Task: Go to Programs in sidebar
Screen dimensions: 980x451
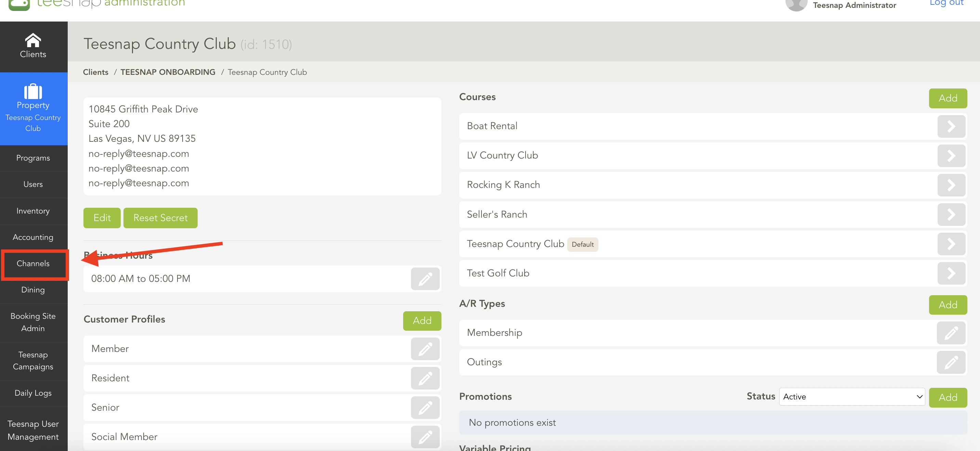Action: [x=33, y=158]
